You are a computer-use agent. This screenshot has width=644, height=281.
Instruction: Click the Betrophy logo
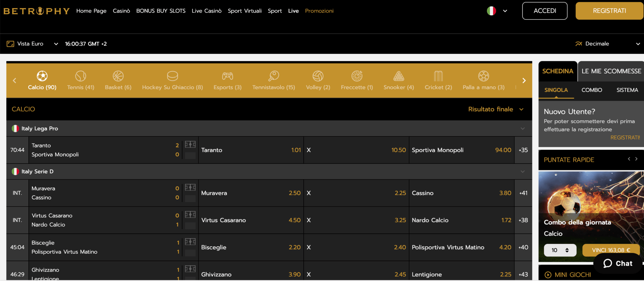[x=36, y=11]
